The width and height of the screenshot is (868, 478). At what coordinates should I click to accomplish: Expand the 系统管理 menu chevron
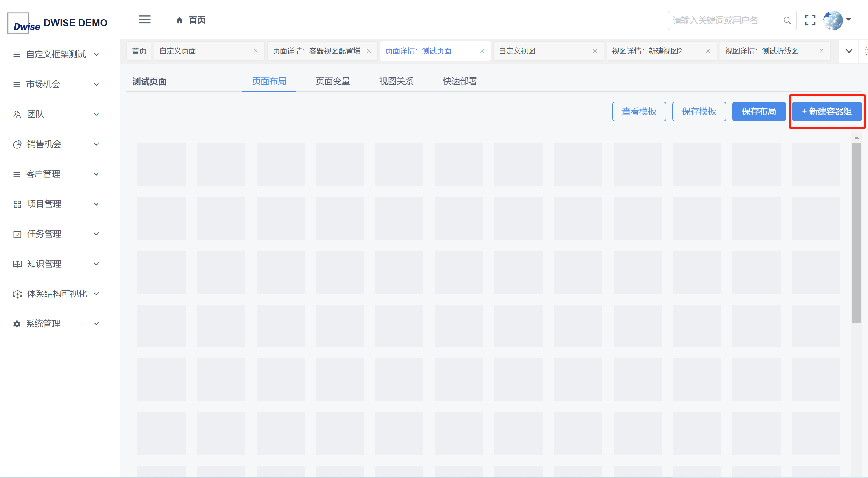pos(96,324)
